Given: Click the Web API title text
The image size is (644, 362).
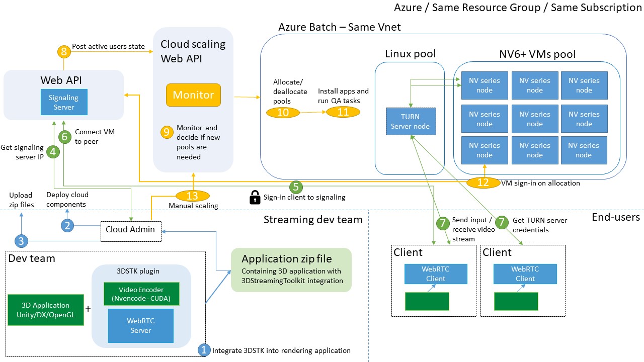Looking at the screenshot, I should [x=61, y=80].
